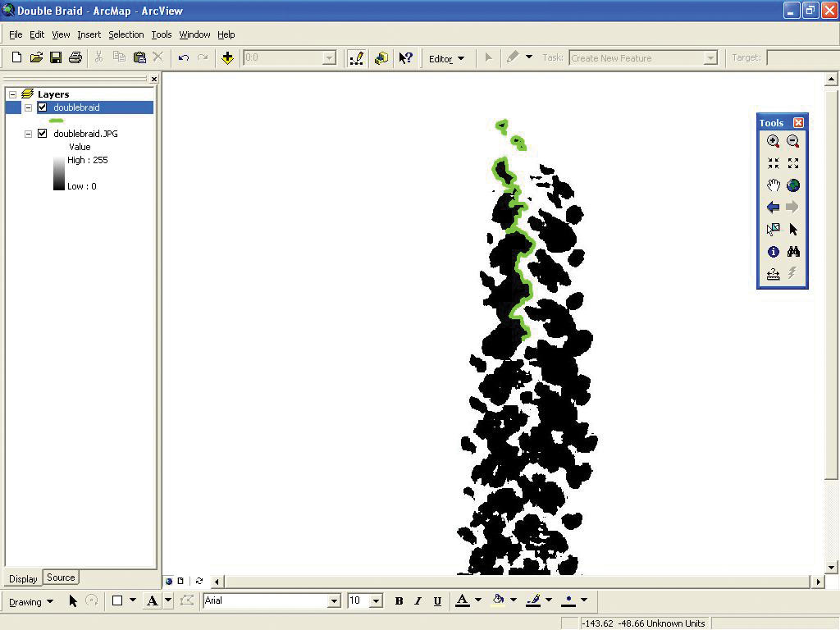
Task: Click the Delete X icon in toolbar
Action: click(x=158, y=57)
